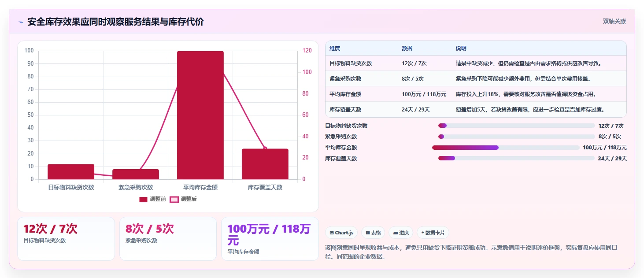Viewport: 644px width, 278px height.
Task: Click the 数据卡片 tag
Action: [433, 233]
